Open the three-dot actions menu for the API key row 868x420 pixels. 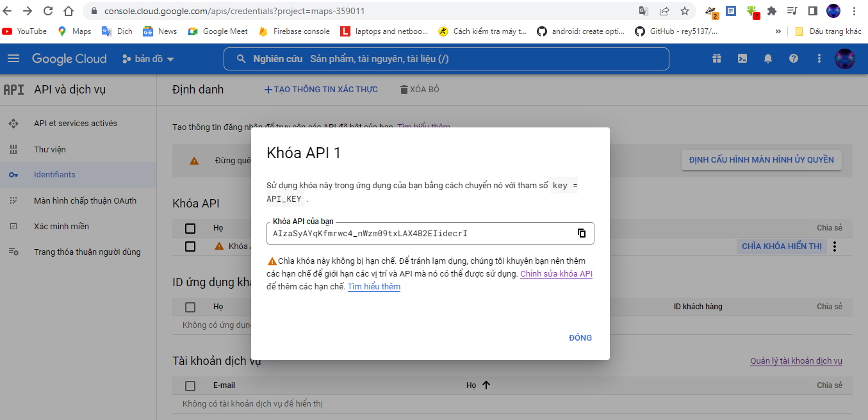[834, 246]
